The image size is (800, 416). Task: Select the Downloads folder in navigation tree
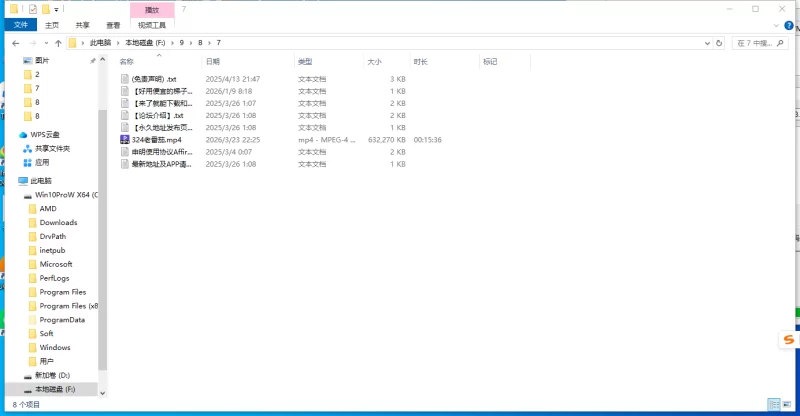point(58,222)
